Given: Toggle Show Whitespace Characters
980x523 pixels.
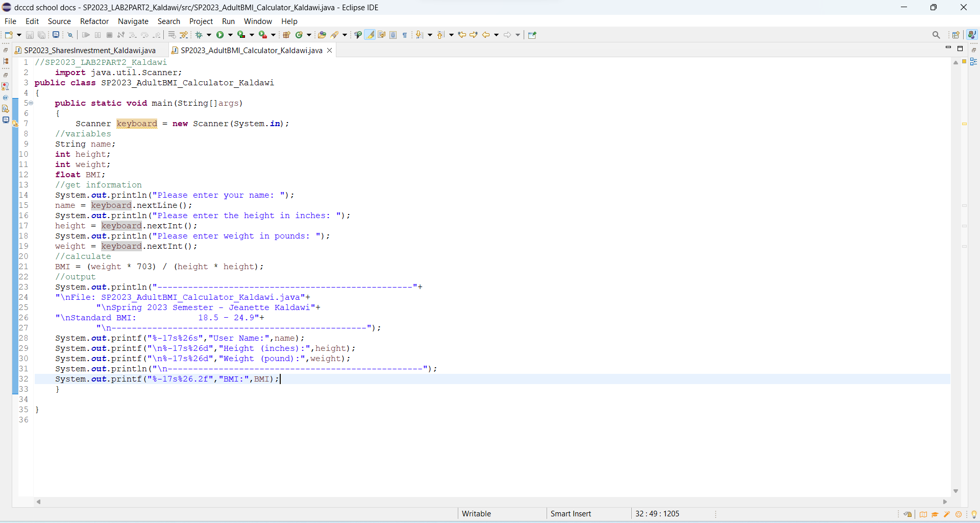Looking at the screenshot, I should point(404,35).
